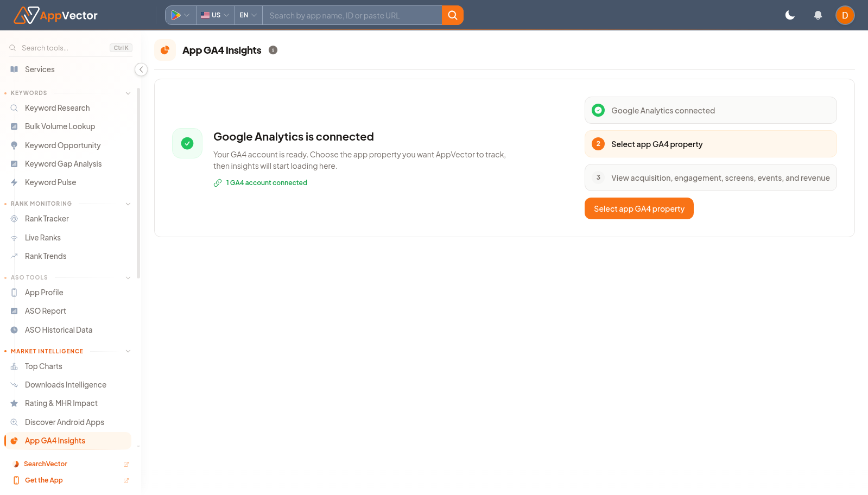Collapse the Market Intelligence section
Viewport: 868px width, 495px height.
tap(128, 351)
